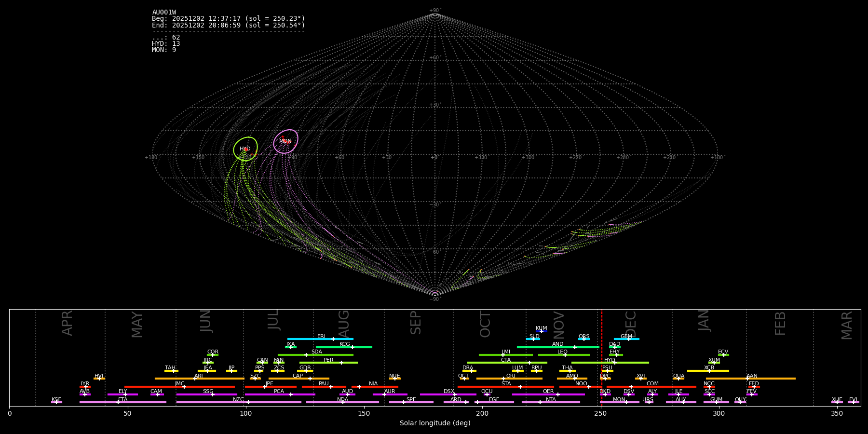Click the AUG month label
Image resolution: width=868 pixels, height=434 pixels.
344,324
